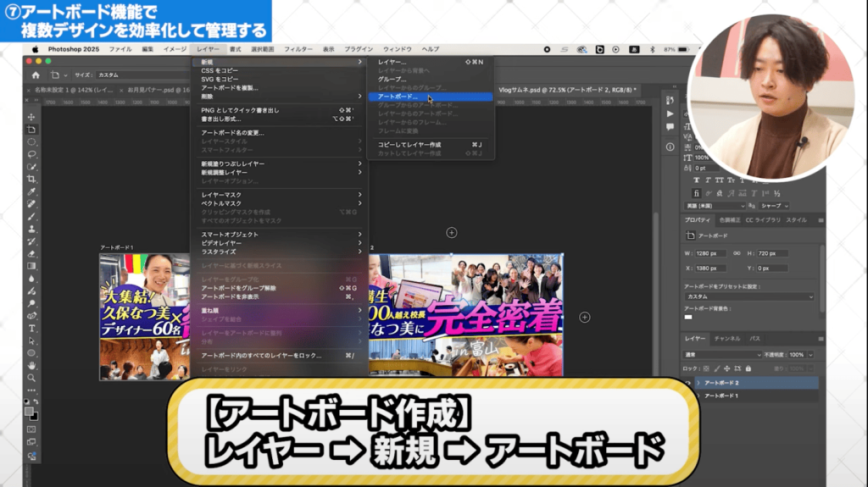
Task: Select the Dodge tool
Action: [31, 303]
